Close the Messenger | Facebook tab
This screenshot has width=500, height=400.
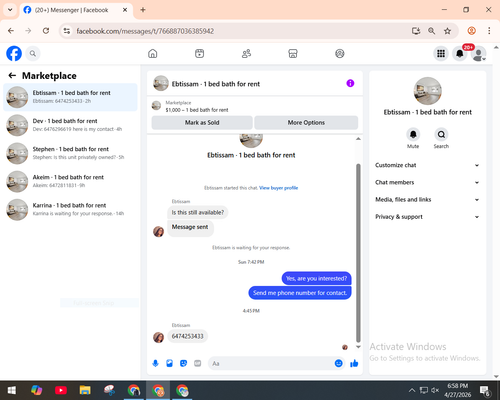pyautogui.click(x=125, y=10)
